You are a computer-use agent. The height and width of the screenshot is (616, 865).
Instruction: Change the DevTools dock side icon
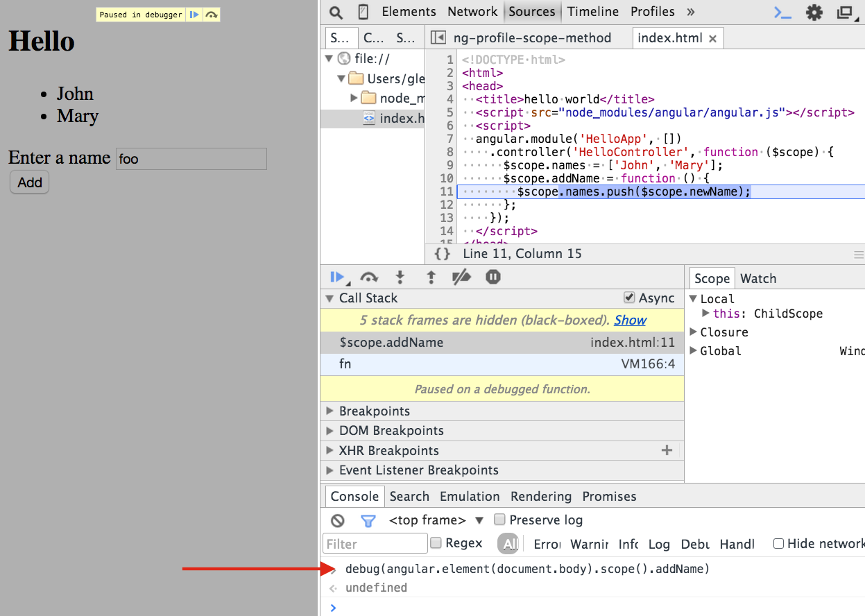[x=846, y=12]
